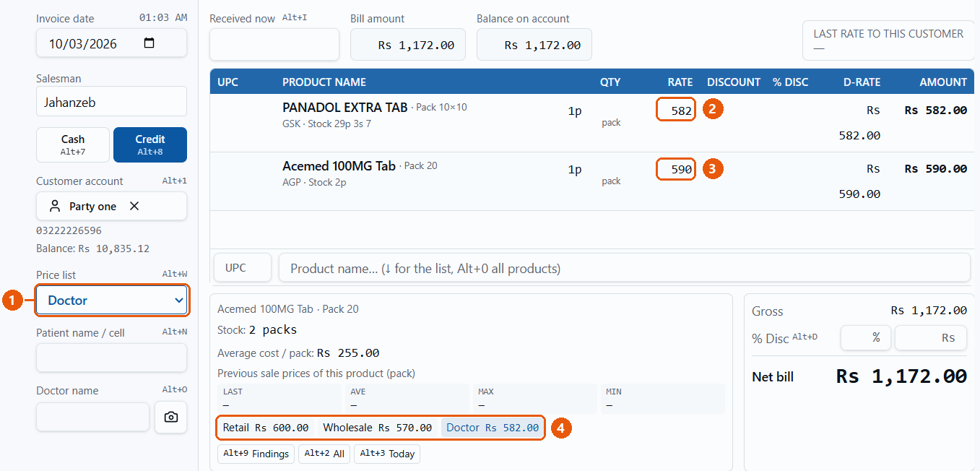Click the AMOUNT column header
The height and width of the screenshot is (471, 980).
tap(943, 82)
